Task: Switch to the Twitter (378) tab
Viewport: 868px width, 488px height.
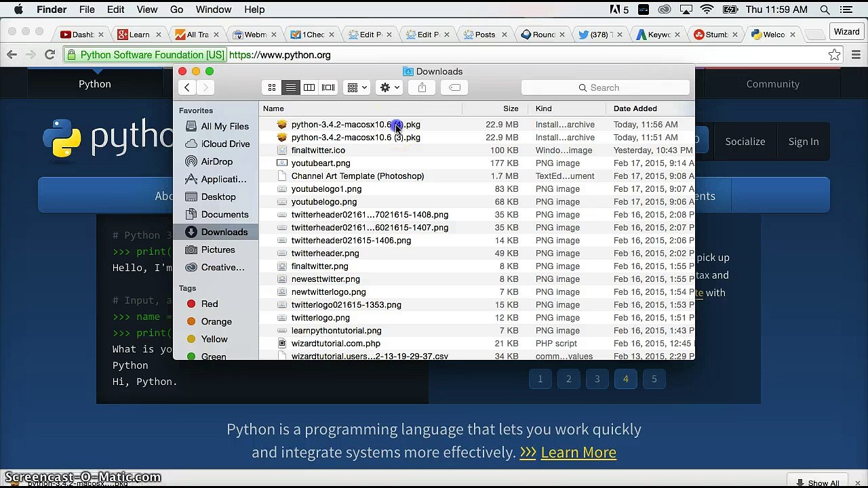Action: 599,35
